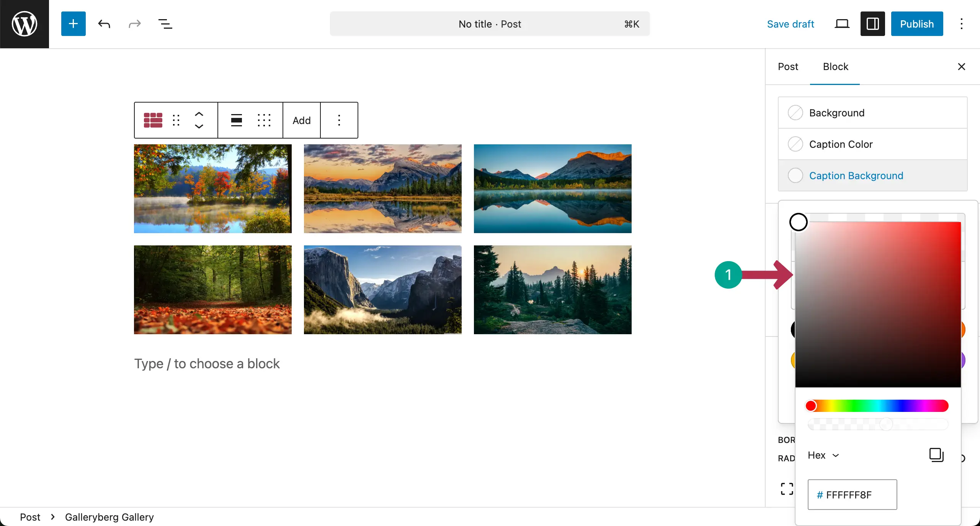
Task: Open the Hex color format dropdown
Action: 822,455
